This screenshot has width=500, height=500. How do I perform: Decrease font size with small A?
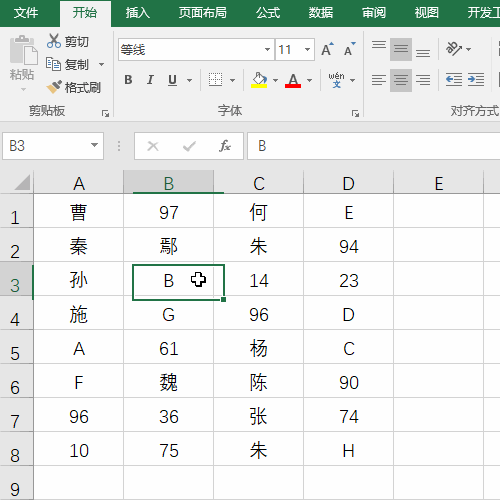coord(349,49)
